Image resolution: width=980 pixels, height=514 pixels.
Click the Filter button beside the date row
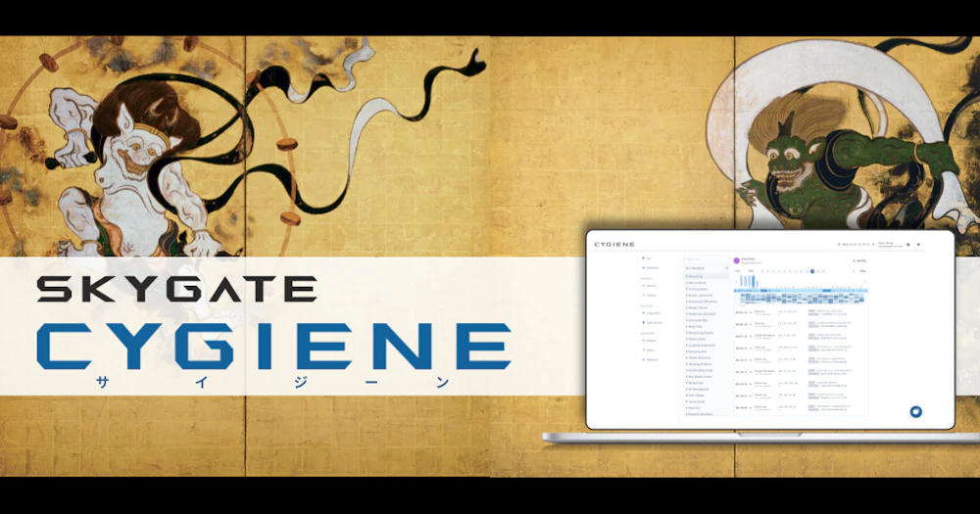pos(862,271)
